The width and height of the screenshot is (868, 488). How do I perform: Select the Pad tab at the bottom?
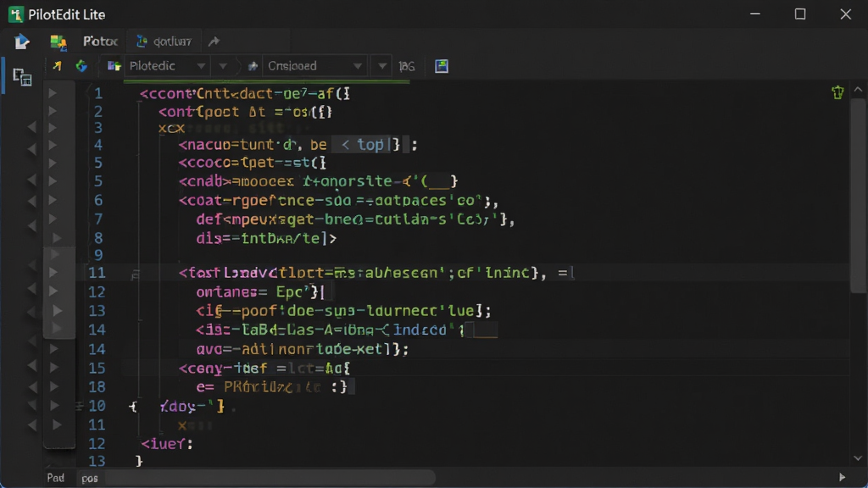pos(55,478)
